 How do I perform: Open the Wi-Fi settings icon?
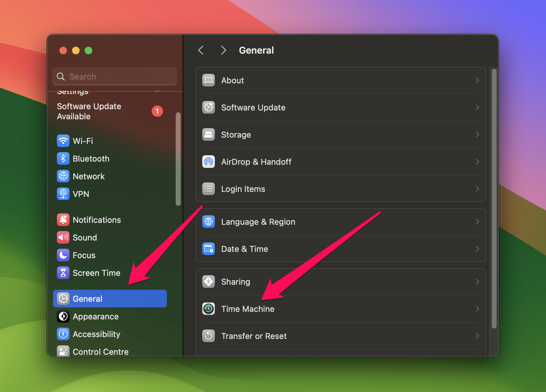click(x=63, y=141)
